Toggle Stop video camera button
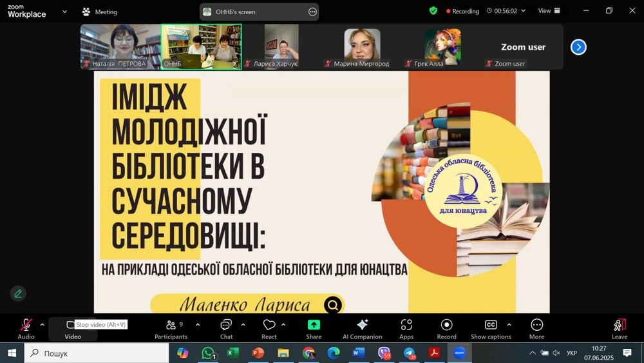This screenshot has height=363, width=644. 72,328
